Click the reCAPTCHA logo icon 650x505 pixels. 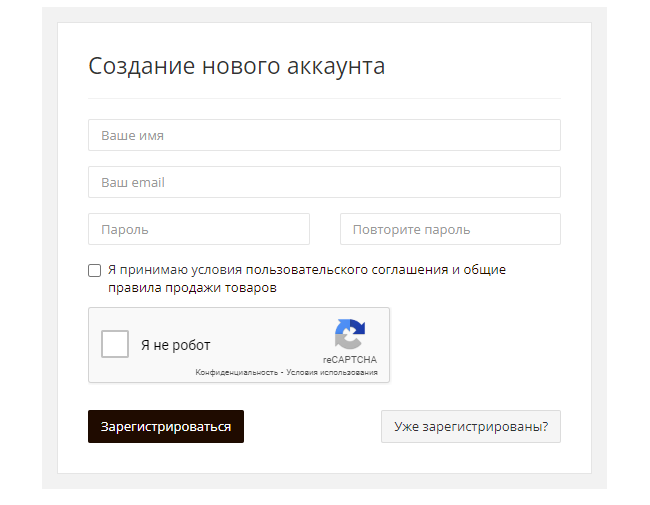[x=350, y=334]
